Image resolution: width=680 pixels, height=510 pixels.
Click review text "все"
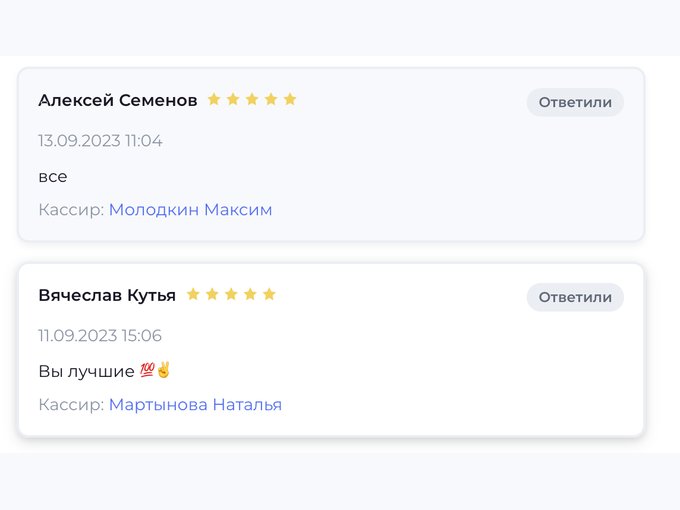(x=53, y=177)
